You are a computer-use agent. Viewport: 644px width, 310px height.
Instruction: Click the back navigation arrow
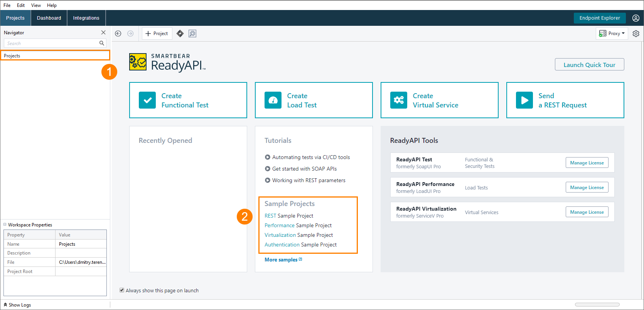click(118, 34)
